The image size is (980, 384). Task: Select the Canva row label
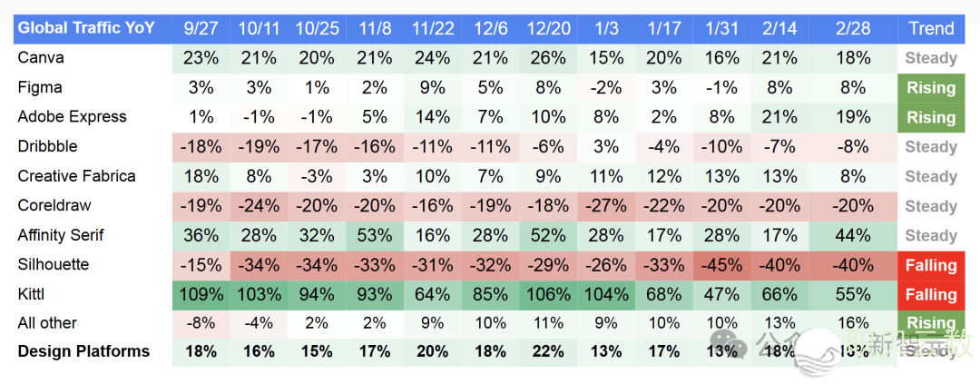pos(41,58)
